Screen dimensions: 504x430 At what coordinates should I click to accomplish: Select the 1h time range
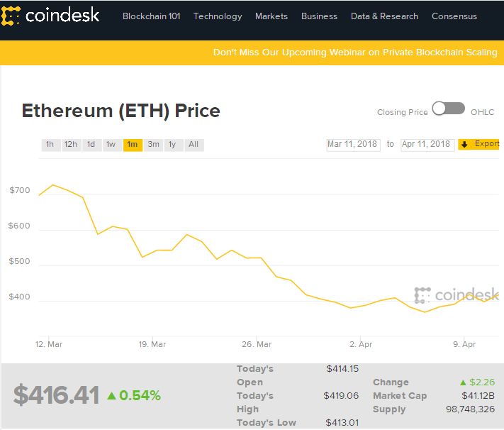[50, 145]
